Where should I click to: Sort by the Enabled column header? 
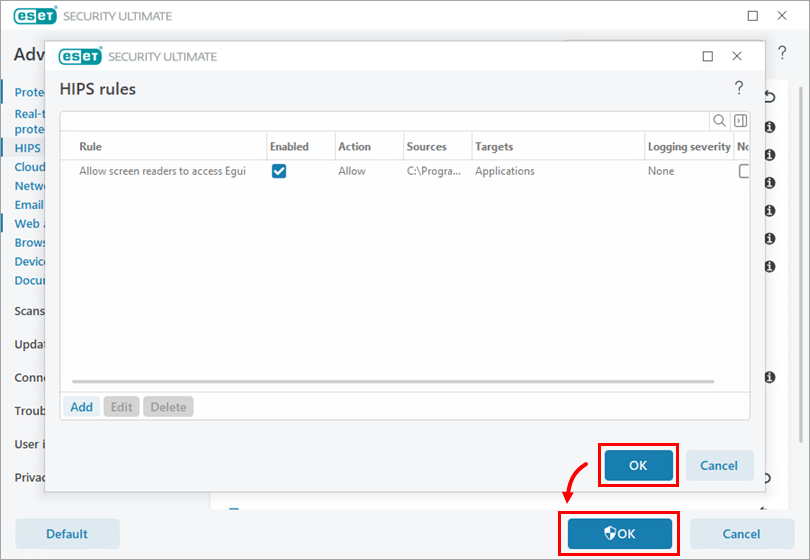tap(289, 147)
